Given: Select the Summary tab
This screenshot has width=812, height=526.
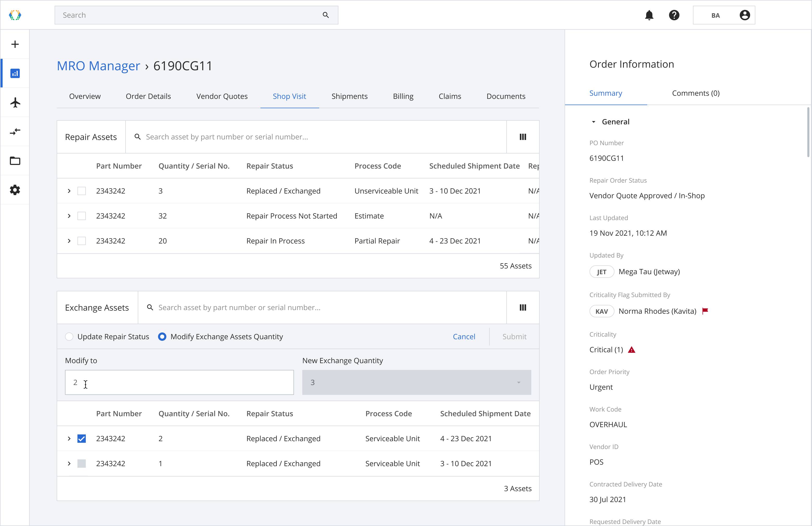Looking at the screenshot, I should [606, 93].
